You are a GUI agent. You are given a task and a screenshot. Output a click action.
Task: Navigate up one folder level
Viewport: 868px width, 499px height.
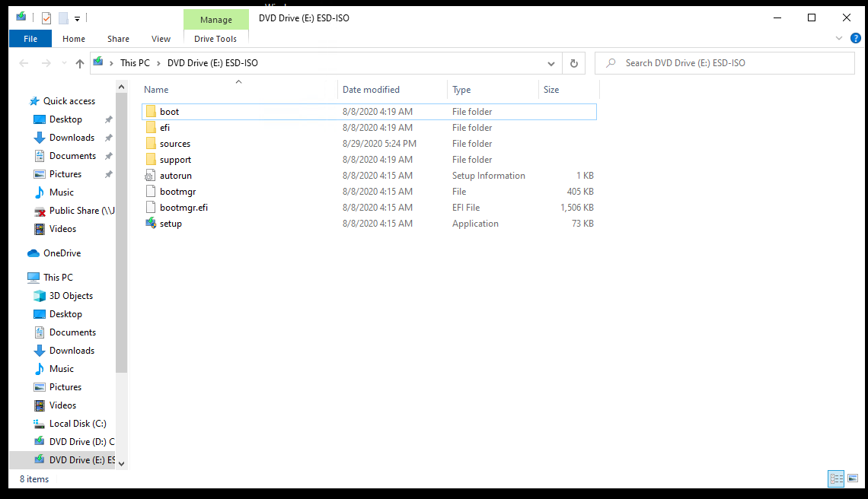(x=80, y=63)
